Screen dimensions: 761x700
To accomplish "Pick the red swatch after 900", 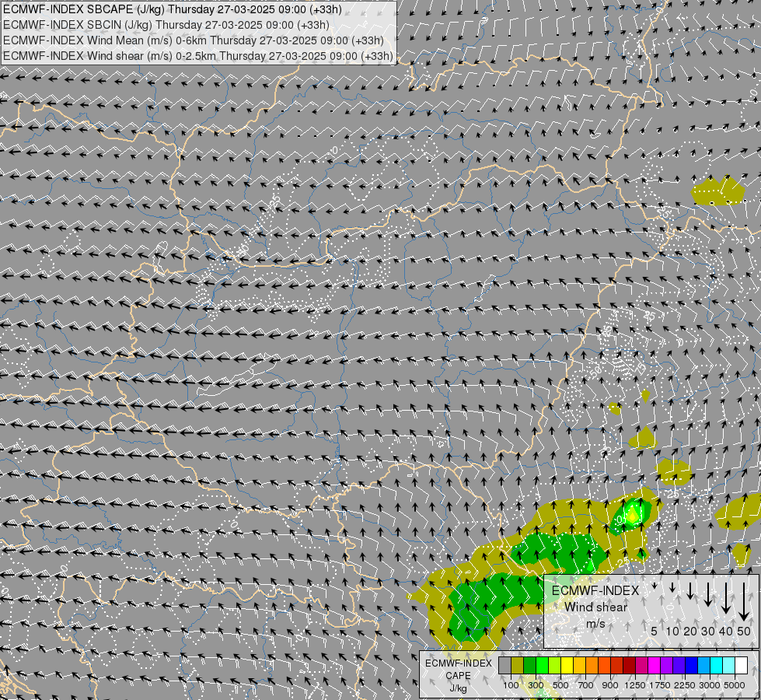I will coord(617,666).
